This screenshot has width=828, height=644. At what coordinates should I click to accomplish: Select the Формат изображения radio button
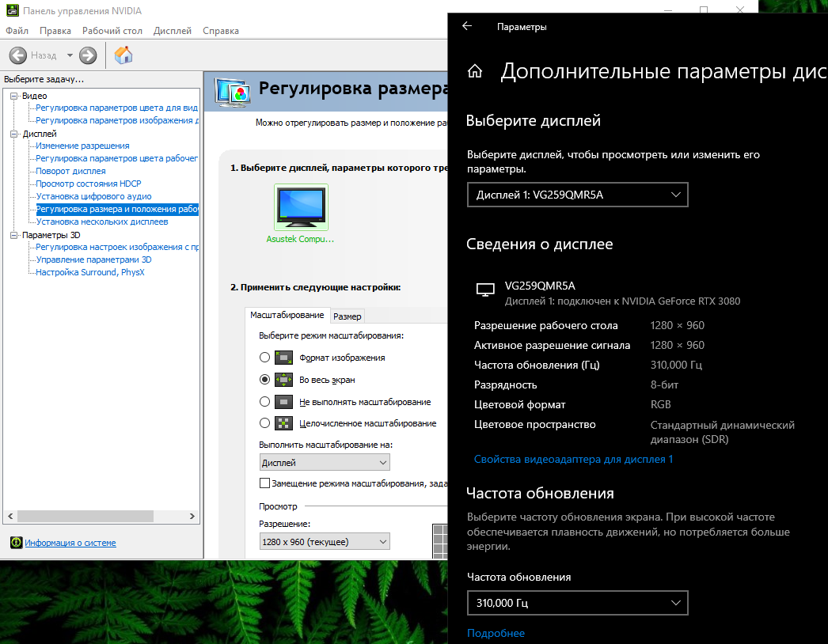click(x=264, y=358)
